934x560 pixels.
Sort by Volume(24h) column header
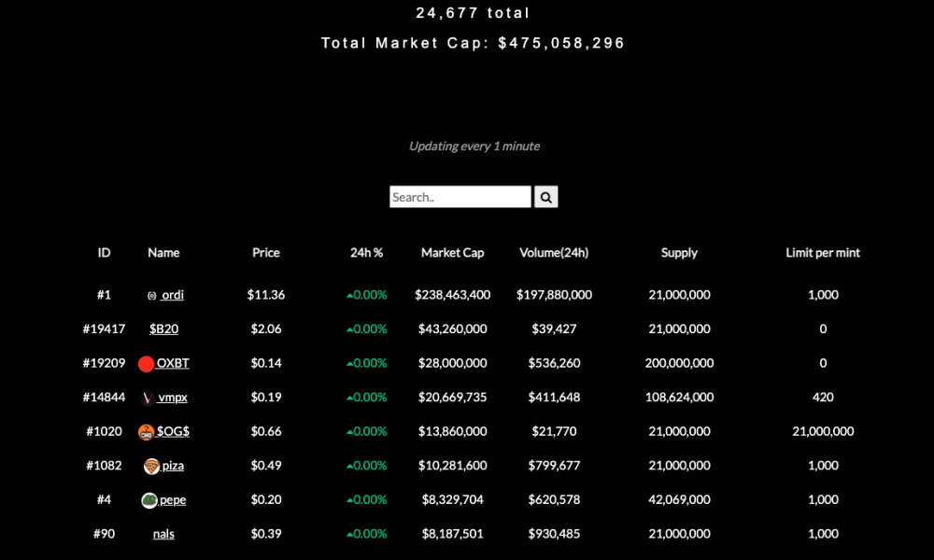click(x=554, y=252)
